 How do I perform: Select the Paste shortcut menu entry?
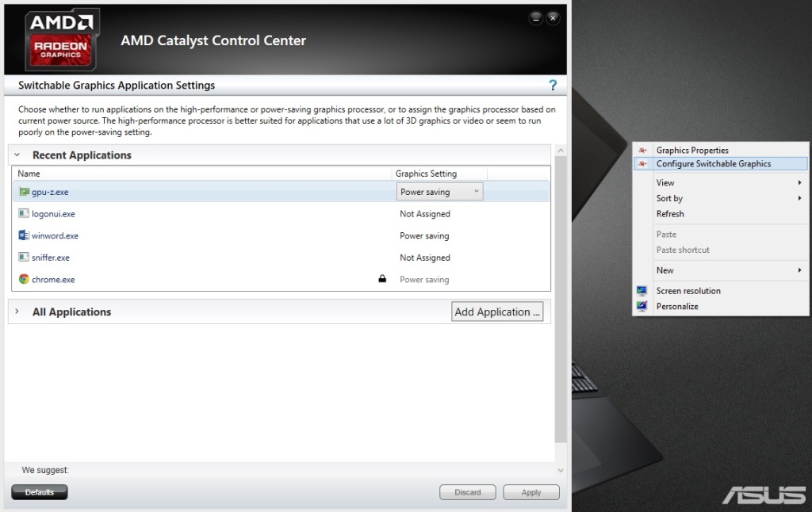pos(683,250)
